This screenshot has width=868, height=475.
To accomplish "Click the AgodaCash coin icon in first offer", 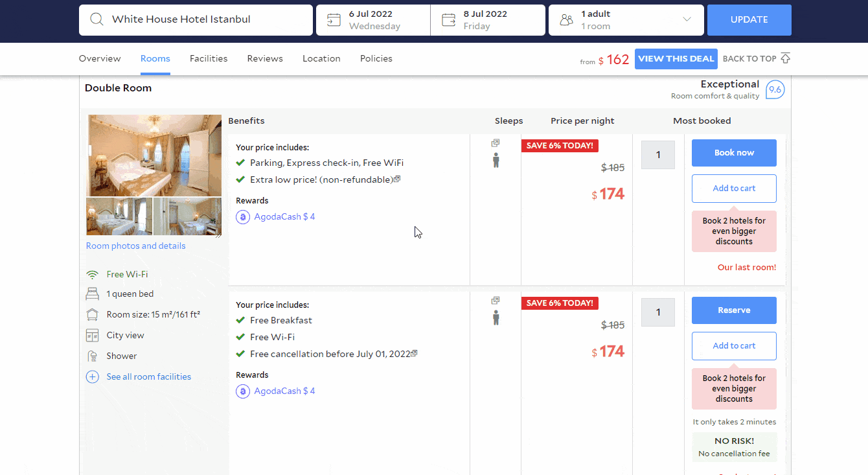I will tap(243, 216).
